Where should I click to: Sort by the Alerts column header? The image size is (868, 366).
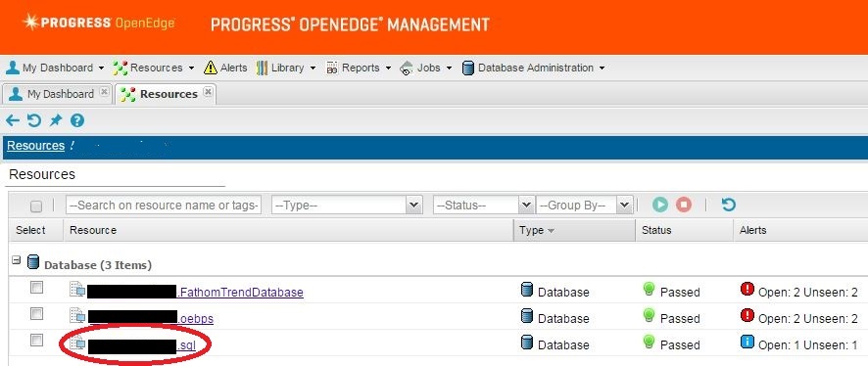800,230
